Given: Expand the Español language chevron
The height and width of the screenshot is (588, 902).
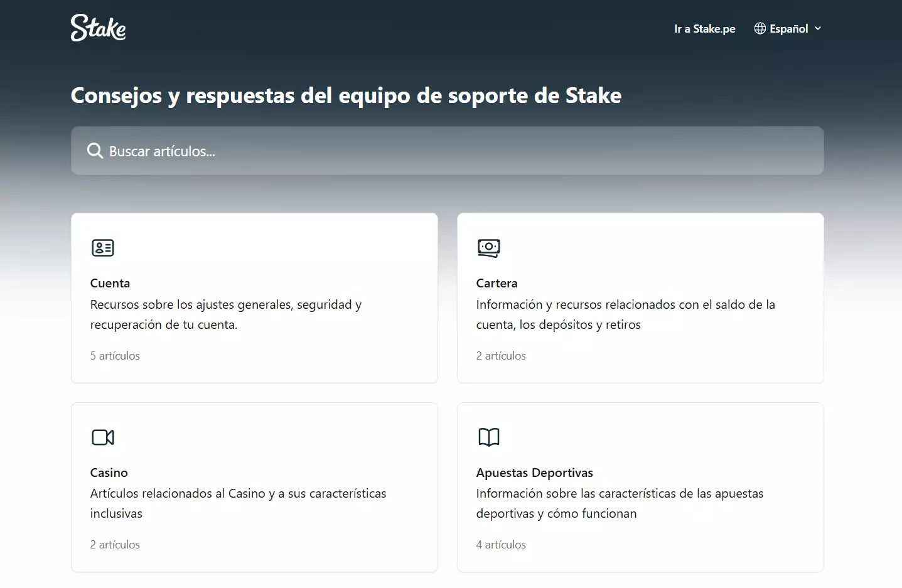Looking at the screenshot, I should [818, 29].
